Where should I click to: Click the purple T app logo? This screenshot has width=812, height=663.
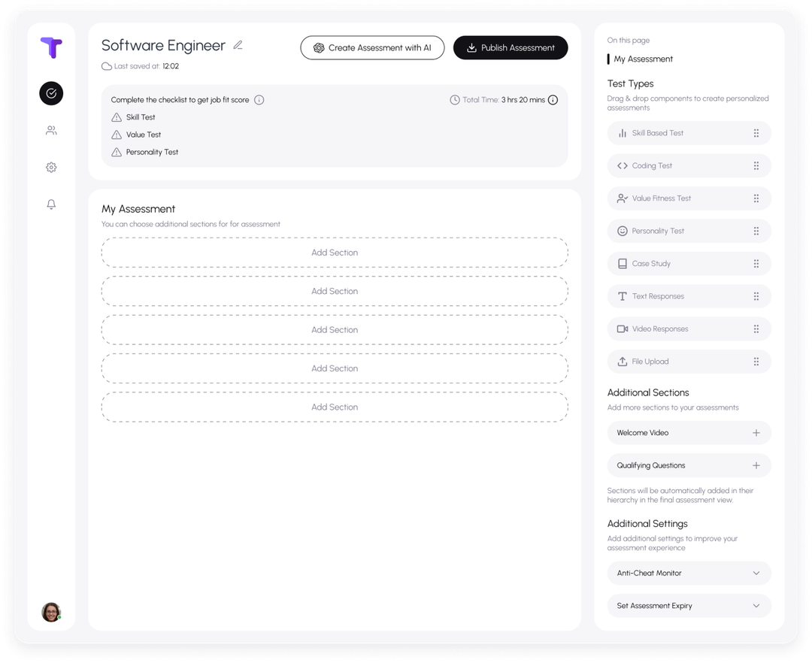pos(51,47)
